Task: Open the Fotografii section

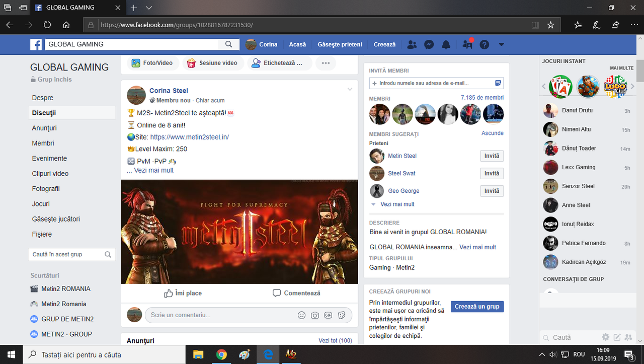Action: pos(46,188)
